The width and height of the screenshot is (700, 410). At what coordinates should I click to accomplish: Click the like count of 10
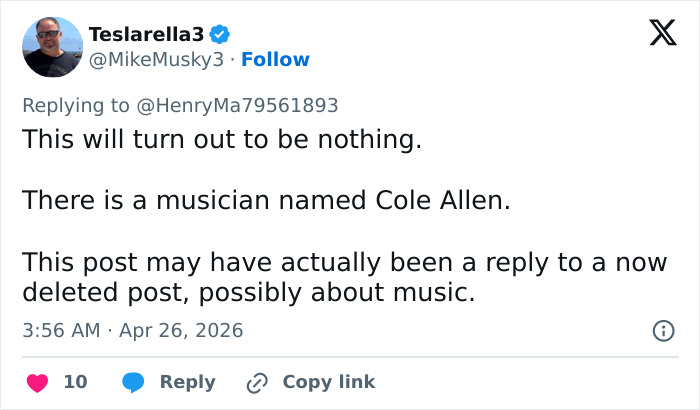75,382
